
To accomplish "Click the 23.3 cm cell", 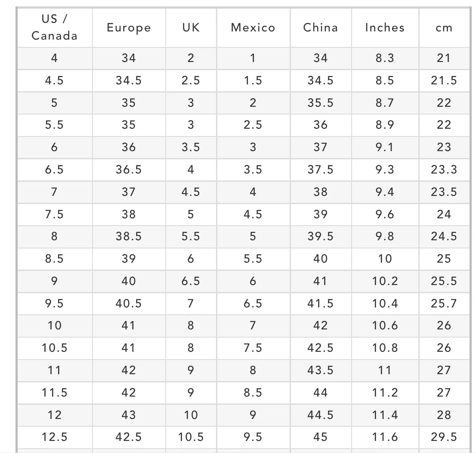I will coord(444,170).
